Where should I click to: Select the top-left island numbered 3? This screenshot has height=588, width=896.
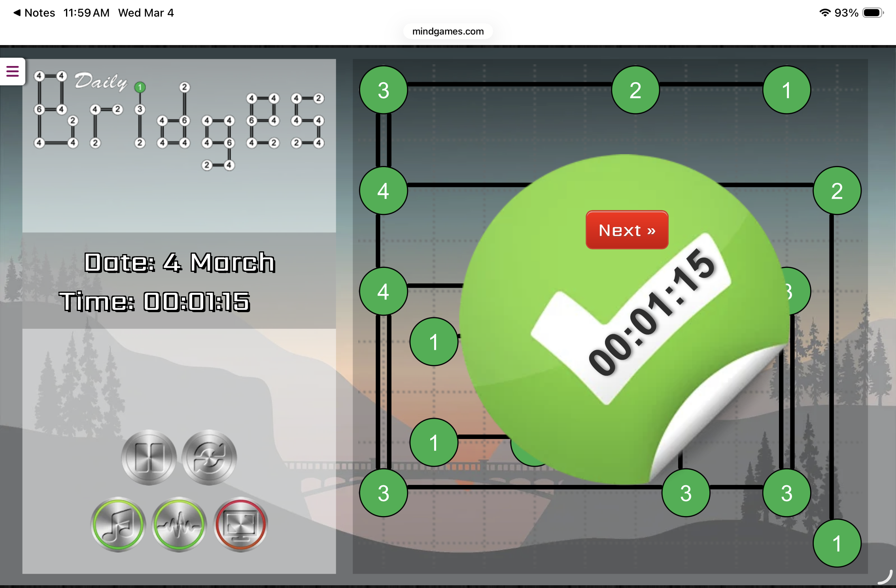(383, 90)
